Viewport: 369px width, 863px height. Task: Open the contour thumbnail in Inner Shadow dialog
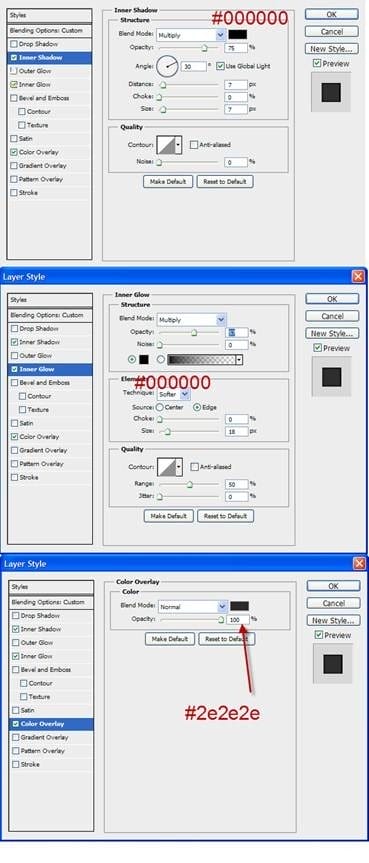click(166, 145)
